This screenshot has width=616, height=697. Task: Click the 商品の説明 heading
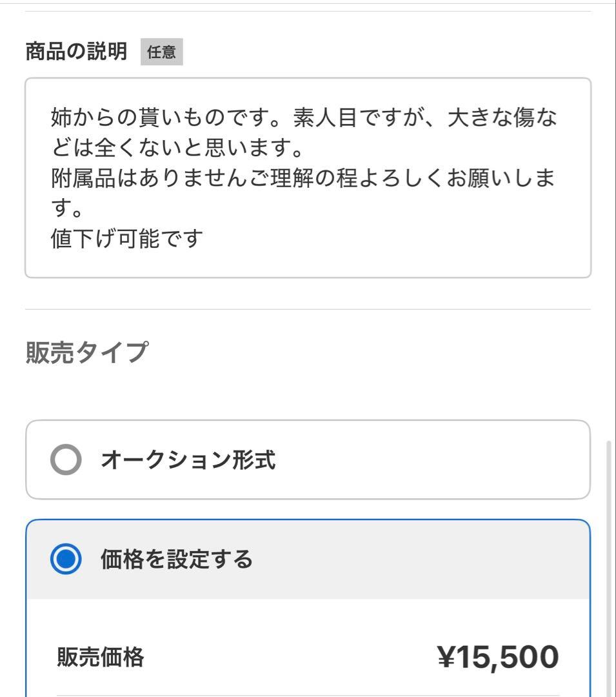click(76, 51)
